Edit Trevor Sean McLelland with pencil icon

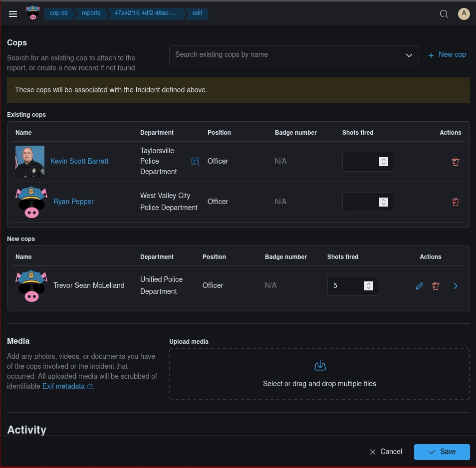419,286
